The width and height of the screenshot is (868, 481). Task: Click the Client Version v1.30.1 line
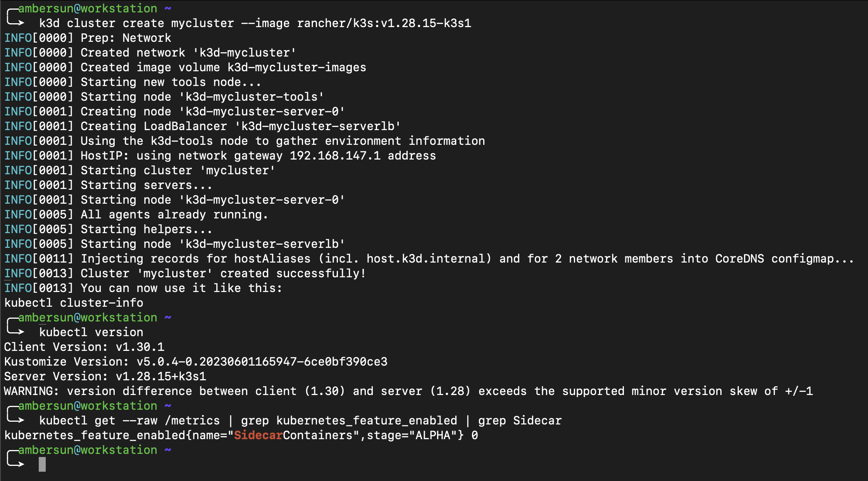coord(84,347)
